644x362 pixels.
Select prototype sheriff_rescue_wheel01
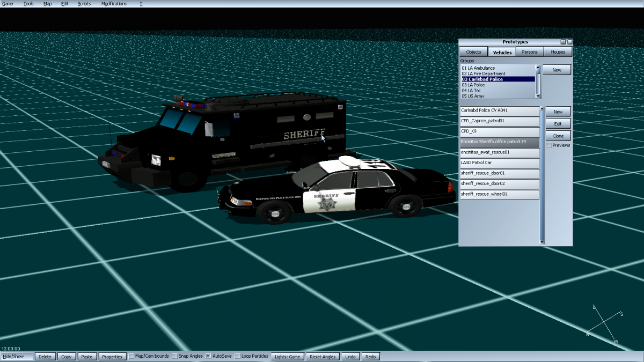(x=499, y=195)
